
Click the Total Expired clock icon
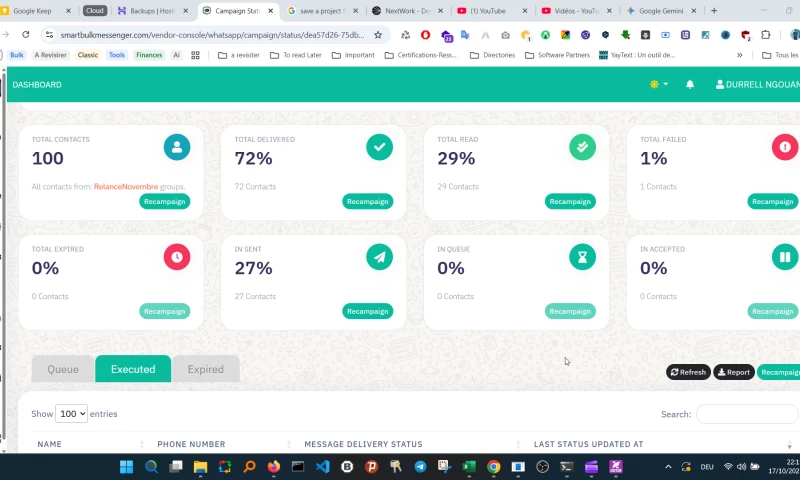tap(177, 257)
